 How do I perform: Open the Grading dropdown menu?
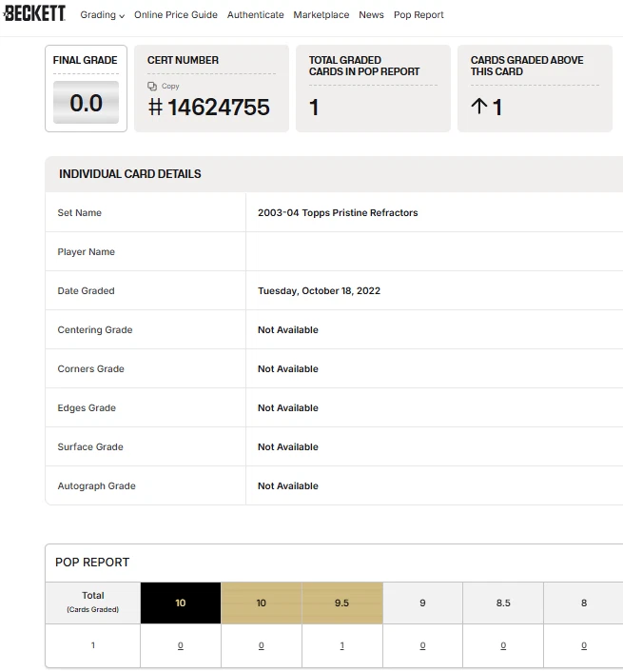tap(103, 15)
